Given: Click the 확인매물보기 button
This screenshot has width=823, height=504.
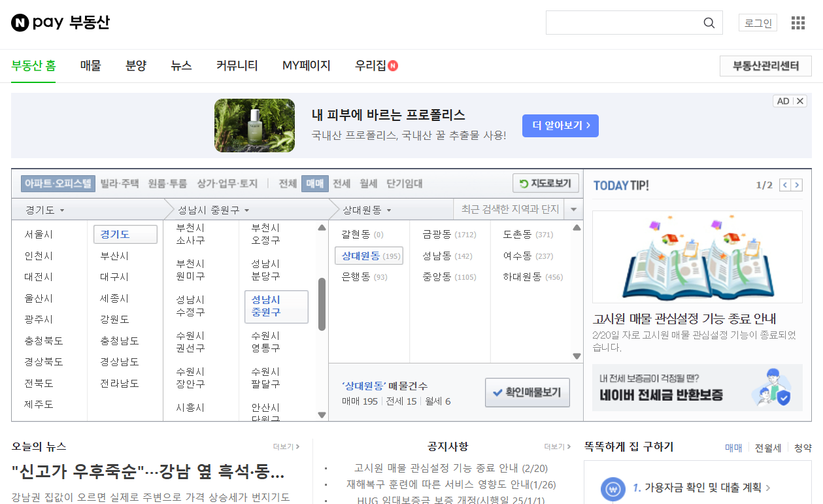Looking at the screenshot, I should [x=528, y=393].
